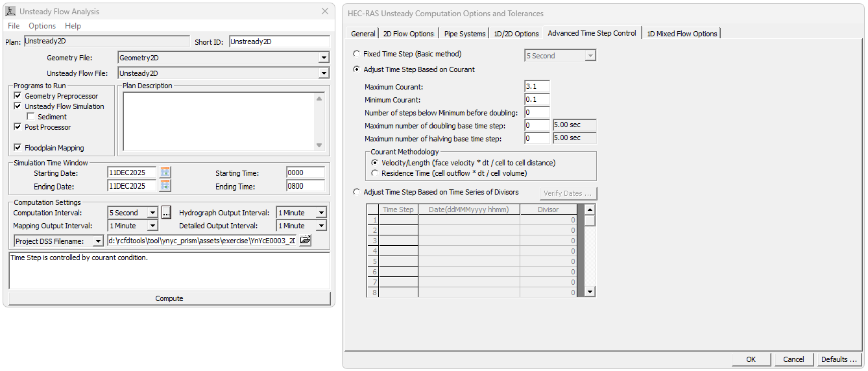868x371 pixels.
Task: Switch to 1D Mixed Flow Options tab
Action: tap(682, 34)
